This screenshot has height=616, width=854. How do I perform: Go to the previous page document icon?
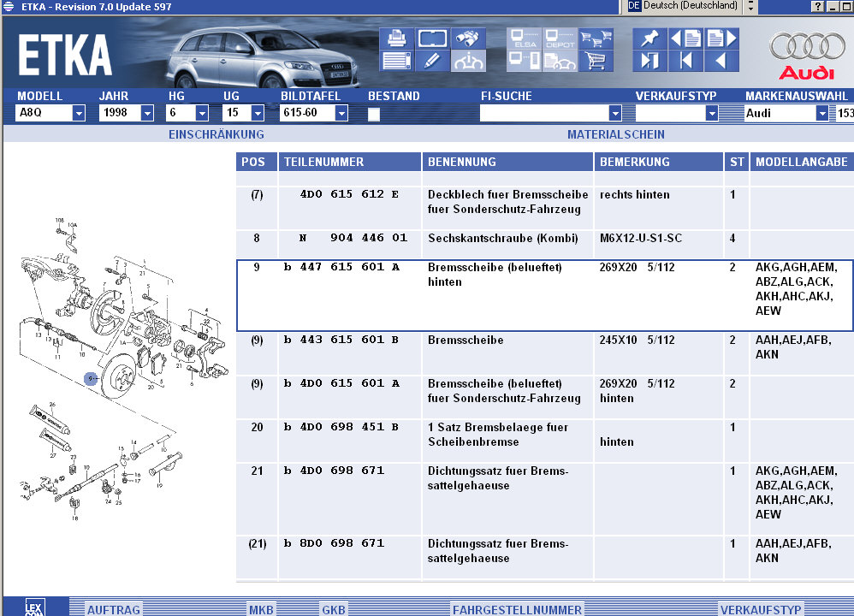tap(685, 38)
